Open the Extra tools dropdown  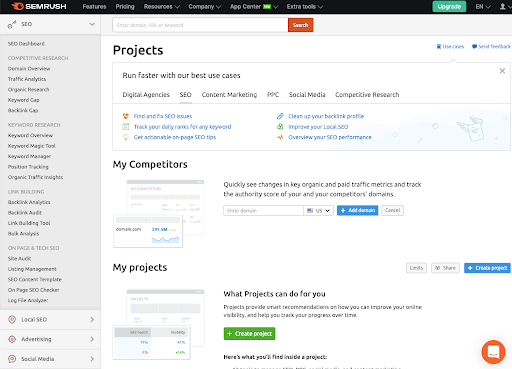[305, 7]
